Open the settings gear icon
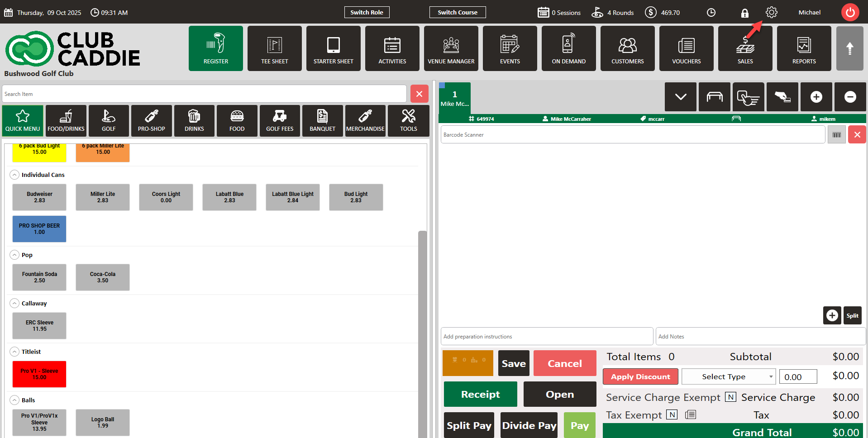868x438 pixels. (x=771, y=12)
